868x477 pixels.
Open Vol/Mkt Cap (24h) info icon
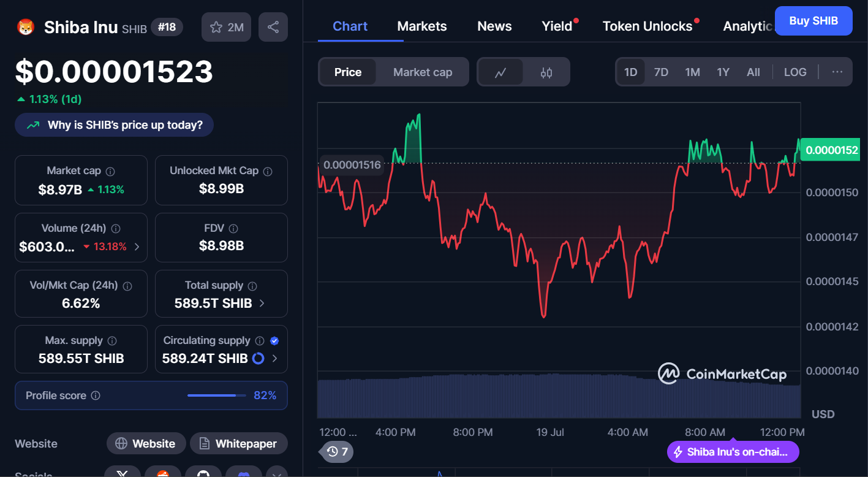point(127,286)
